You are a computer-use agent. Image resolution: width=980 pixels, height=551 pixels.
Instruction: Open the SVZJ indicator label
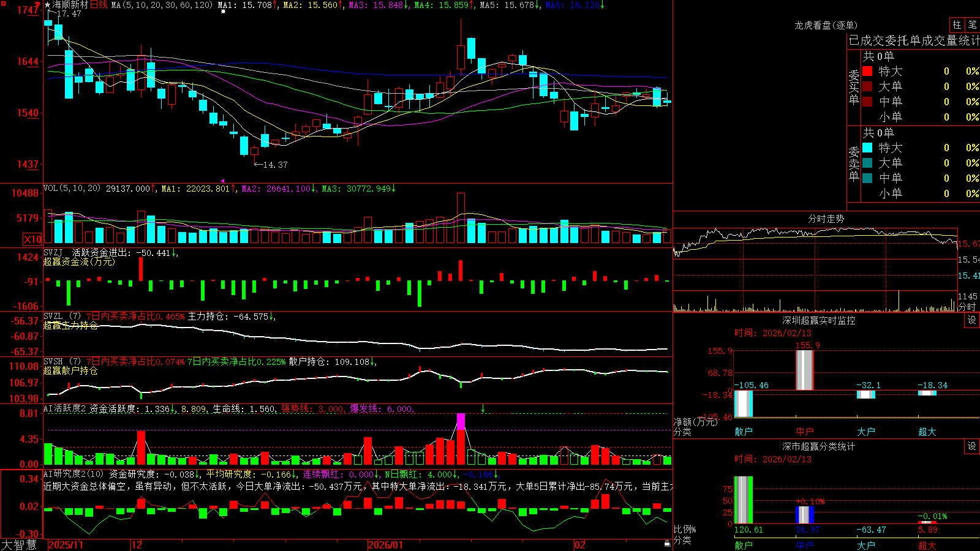tap(53, 252)
